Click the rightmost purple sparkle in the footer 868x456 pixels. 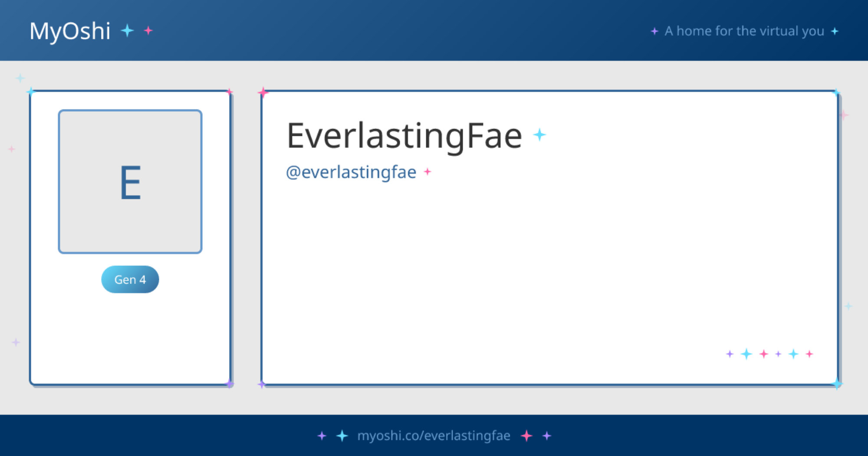[547, 436]
